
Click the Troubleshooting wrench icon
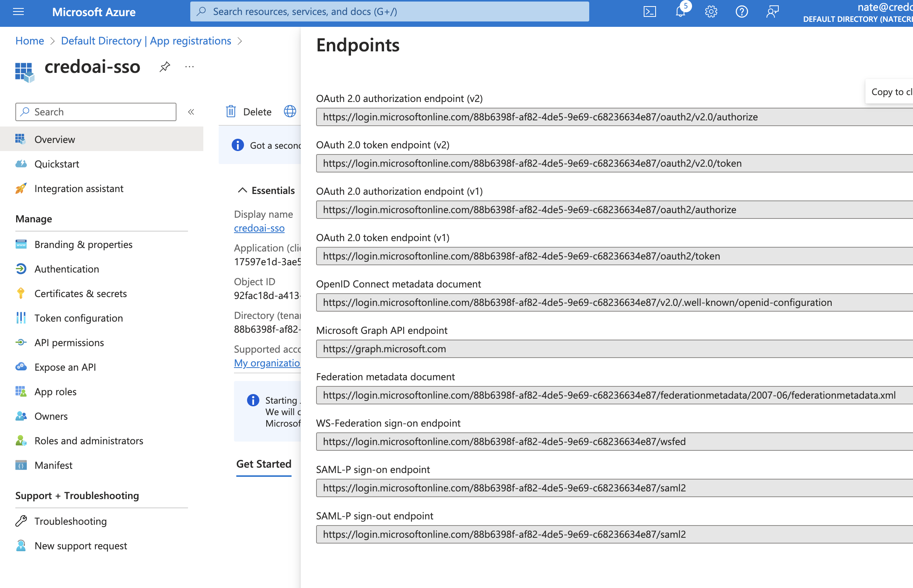pos(21,521)
